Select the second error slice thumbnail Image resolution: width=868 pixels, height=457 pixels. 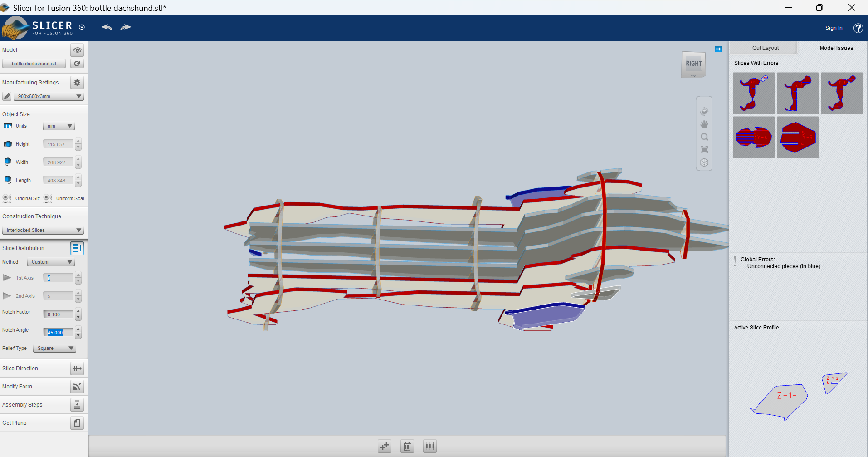(x=798, y=93)
